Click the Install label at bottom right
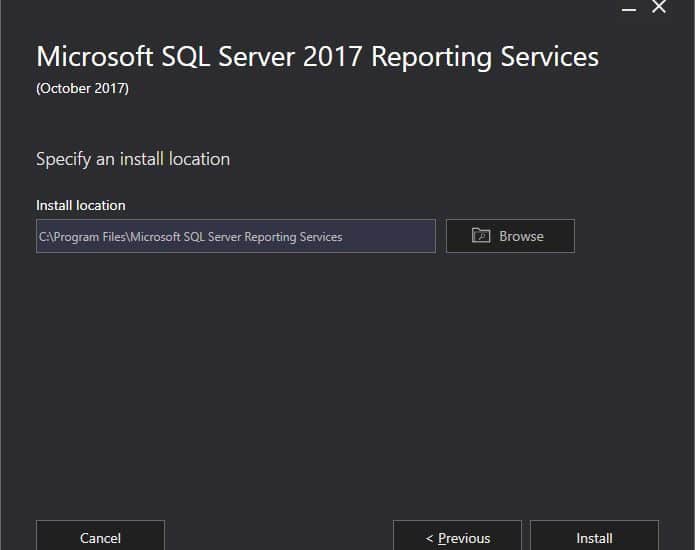 coord(594,538)
